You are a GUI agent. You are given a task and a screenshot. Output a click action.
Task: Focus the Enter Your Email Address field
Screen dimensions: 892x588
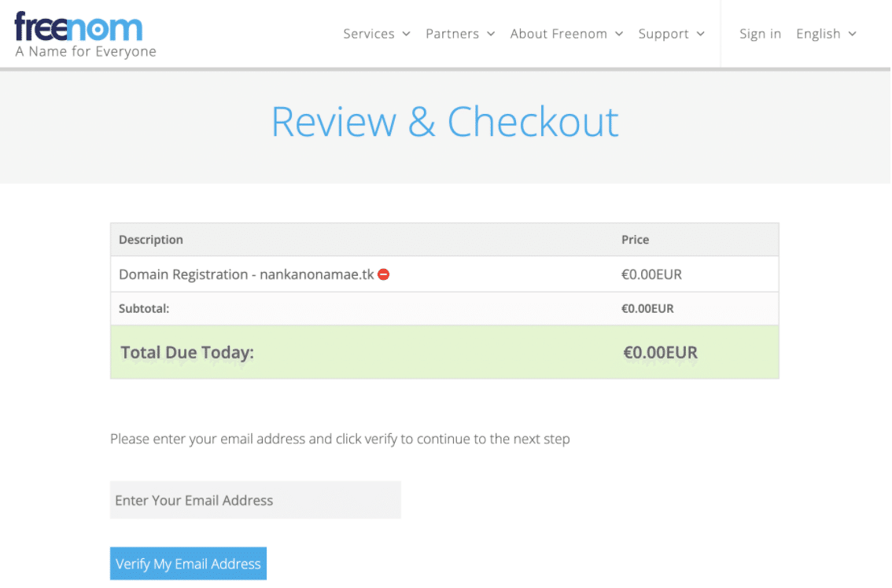(256, 501)
